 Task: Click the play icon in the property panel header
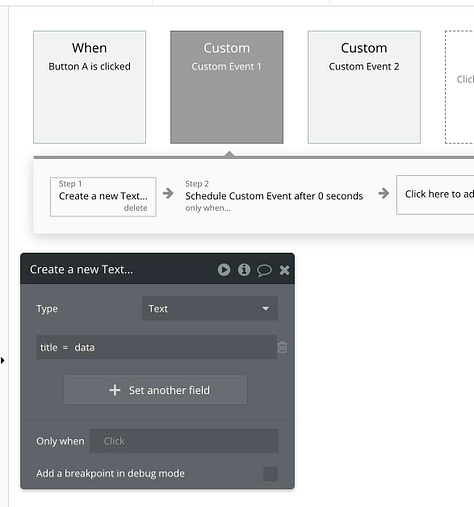[224, 270]
